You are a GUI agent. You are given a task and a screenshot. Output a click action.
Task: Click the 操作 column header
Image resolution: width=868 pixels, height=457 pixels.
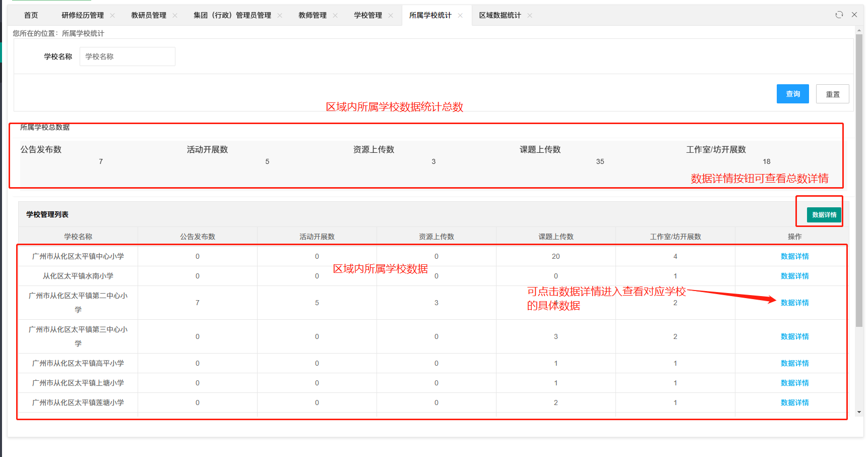click(795, 237)
